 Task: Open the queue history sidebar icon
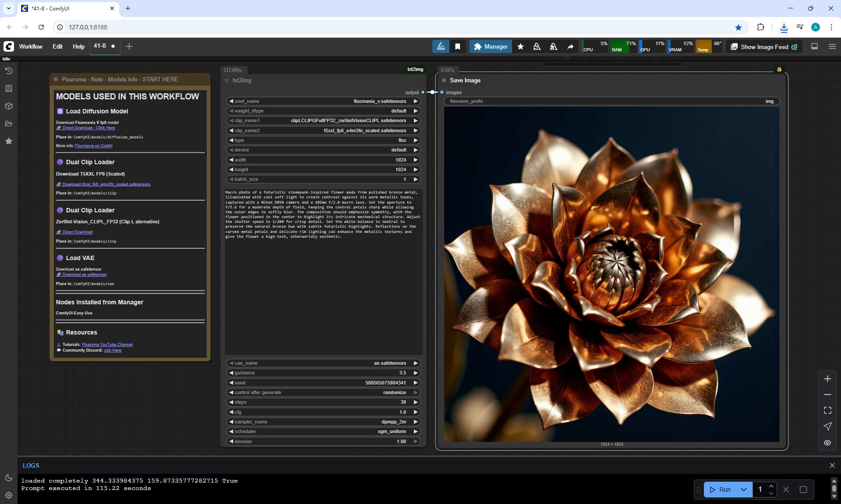tap(9, 71)
